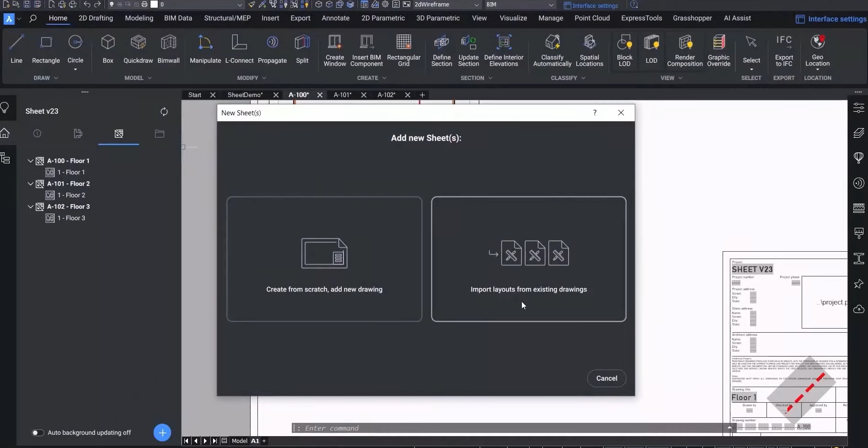Image resolution: width=868 pixels, height=448 pixels.
Task: Collapse the A-101 - Floor 2 sheet
Action: pos(30,184)
